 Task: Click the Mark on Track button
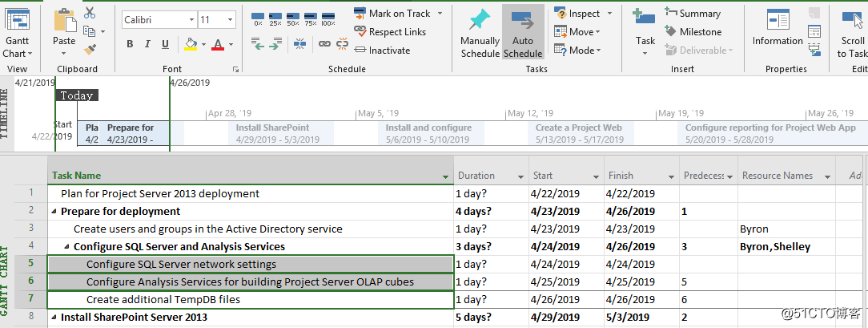pos(392,14)
